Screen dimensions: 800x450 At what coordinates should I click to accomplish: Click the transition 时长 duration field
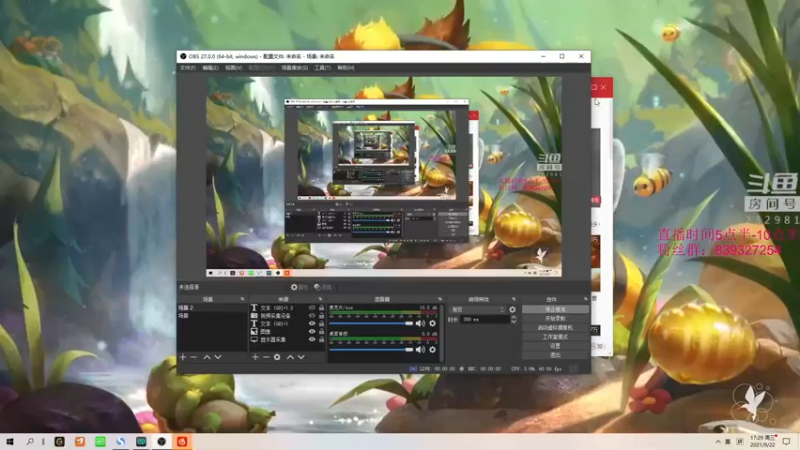coord(484,319)
